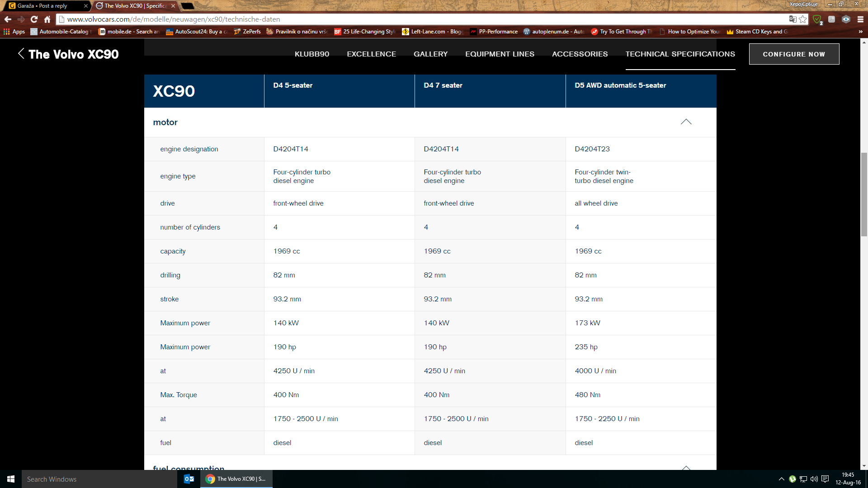Open AutoScout24 bookmark
The image size is (868, 488).
[197, 32]
